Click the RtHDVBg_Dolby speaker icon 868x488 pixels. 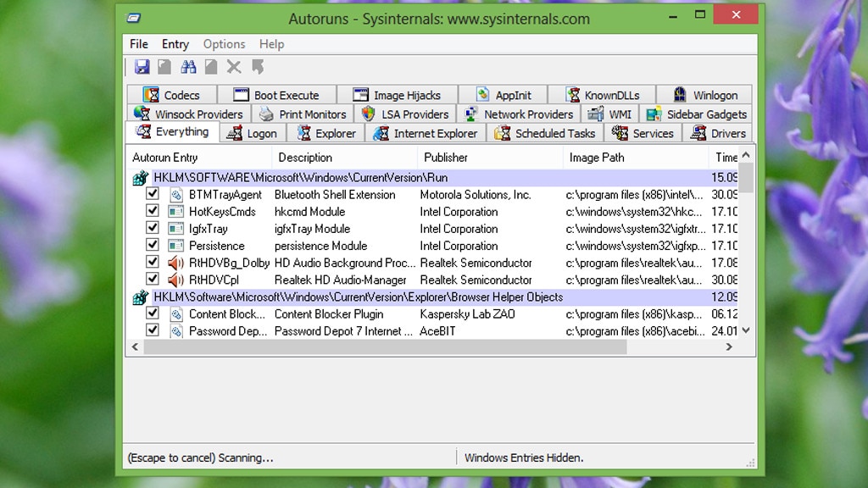click(175, 263)
